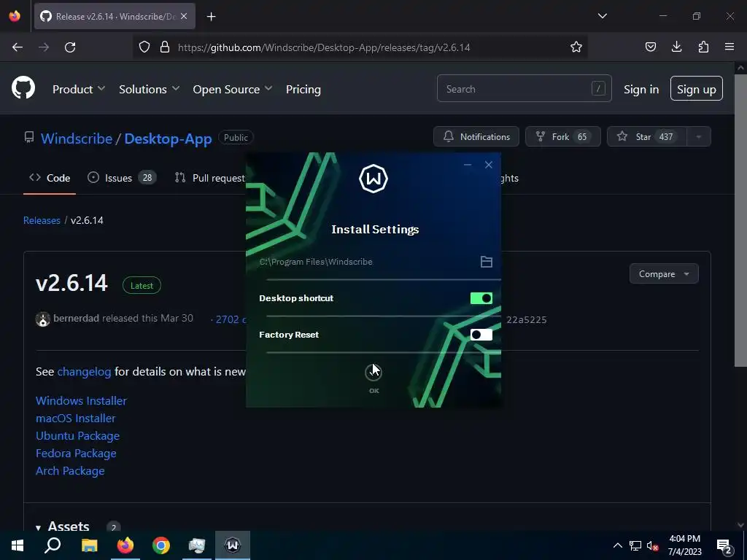Image resolution: width=747 pixels, height=560 pixels.
Task: Expand the Product menu
Action: click(79, 89)
